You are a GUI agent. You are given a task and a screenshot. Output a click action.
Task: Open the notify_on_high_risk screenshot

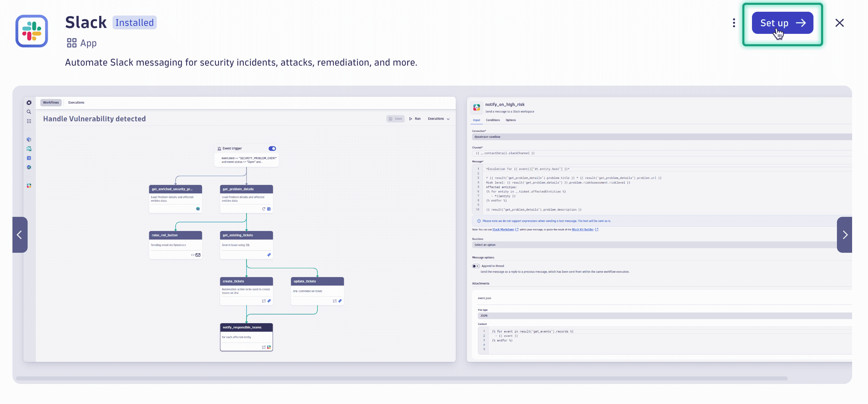(x=659, y=229)
